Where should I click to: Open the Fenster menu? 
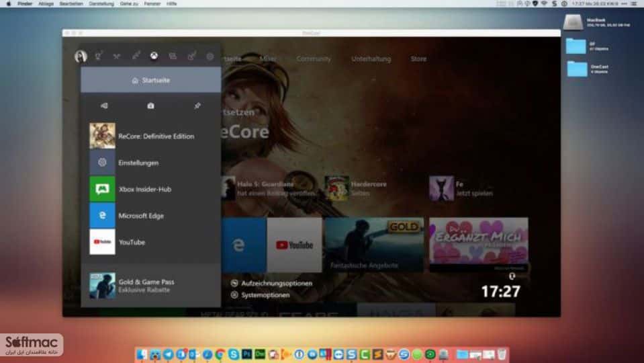click(x=152, y=3)
